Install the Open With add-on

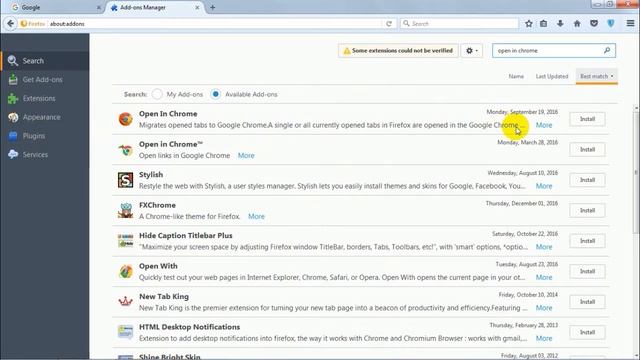tap(587, 271)
